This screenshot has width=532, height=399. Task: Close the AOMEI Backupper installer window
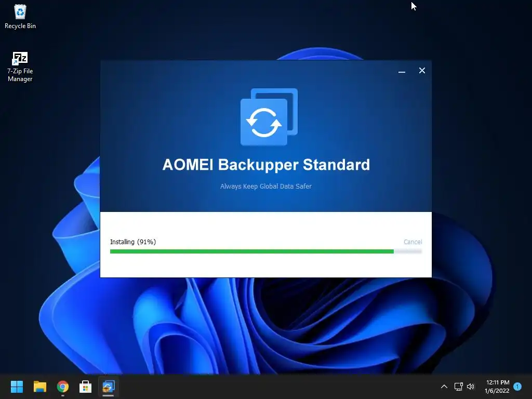[x=422, y=71]
